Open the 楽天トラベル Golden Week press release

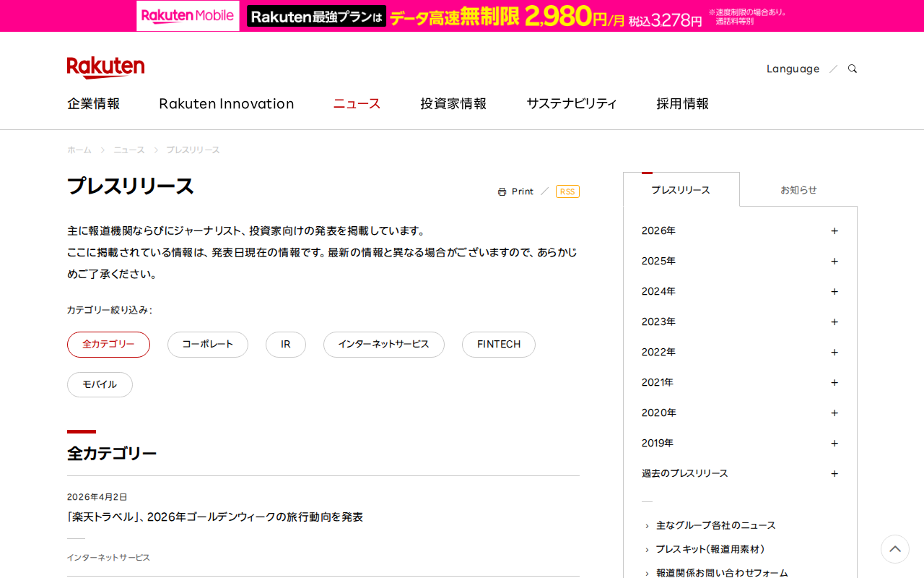tap(215, 517)
